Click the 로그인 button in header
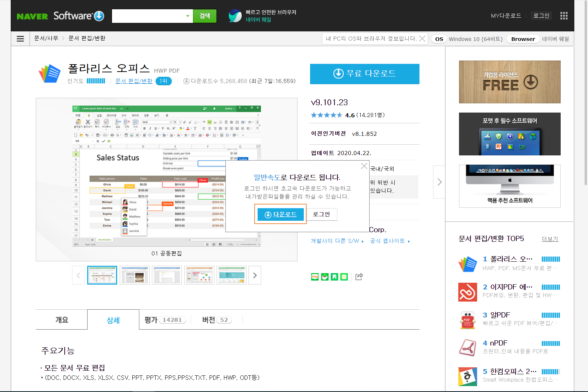The image size is (588, 392). 541,16
